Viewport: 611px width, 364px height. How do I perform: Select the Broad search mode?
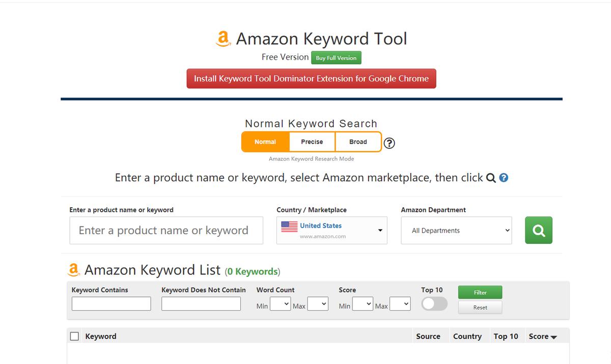coord(358,142)
